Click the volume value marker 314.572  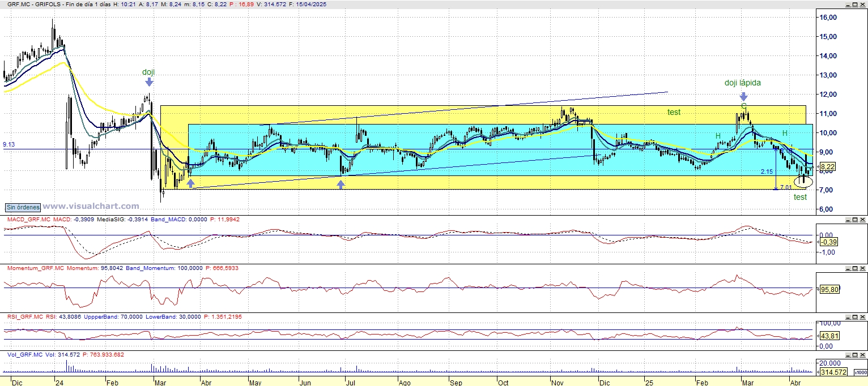pyautogui.click(x=834, y=372)
